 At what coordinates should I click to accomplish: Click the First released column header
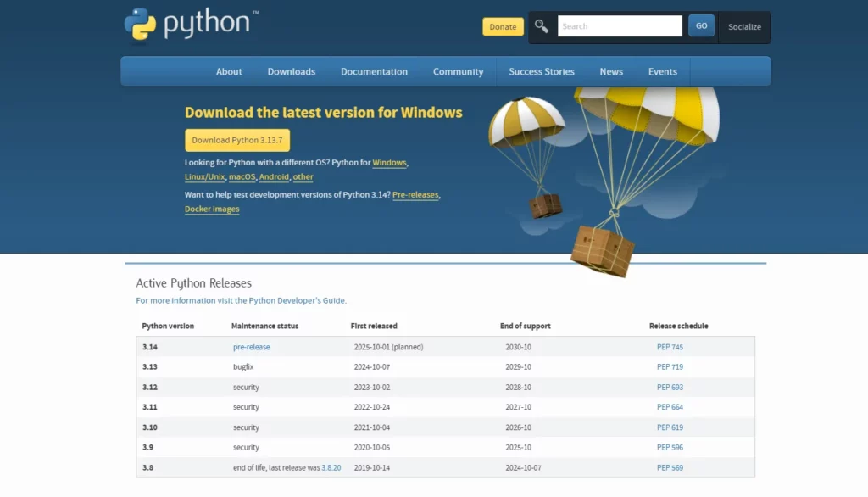coord(374,326)
